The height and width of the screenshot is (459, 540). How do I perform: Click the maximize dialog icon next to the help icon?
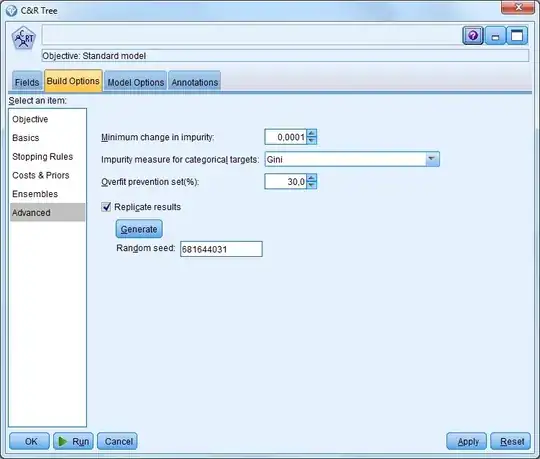point(517,35)
